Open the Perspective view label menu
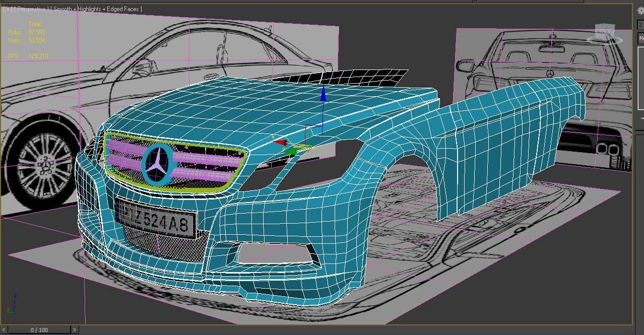The image size is (644, 335). [32, 9]
